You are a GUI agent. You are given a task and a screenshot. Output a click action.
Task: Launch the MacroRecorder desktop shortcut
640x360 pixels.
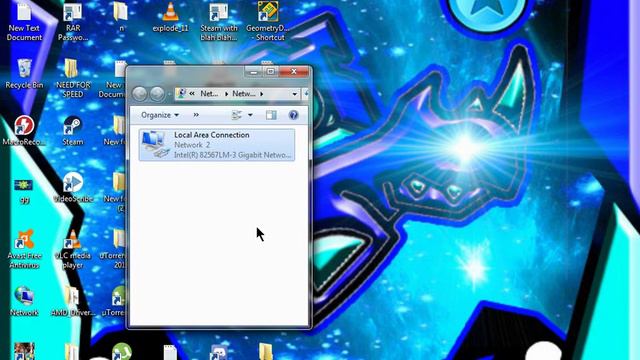point(24,131)
